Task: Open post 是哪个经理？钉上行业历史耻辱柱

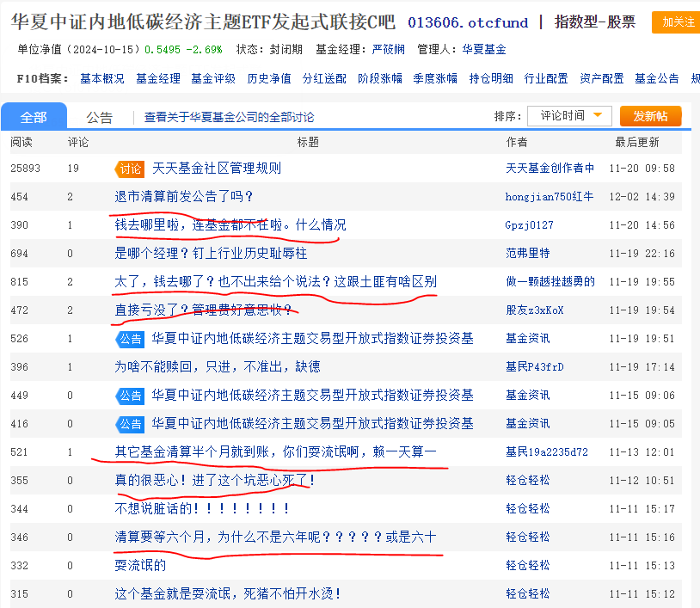Action: [x=211, y=254]
